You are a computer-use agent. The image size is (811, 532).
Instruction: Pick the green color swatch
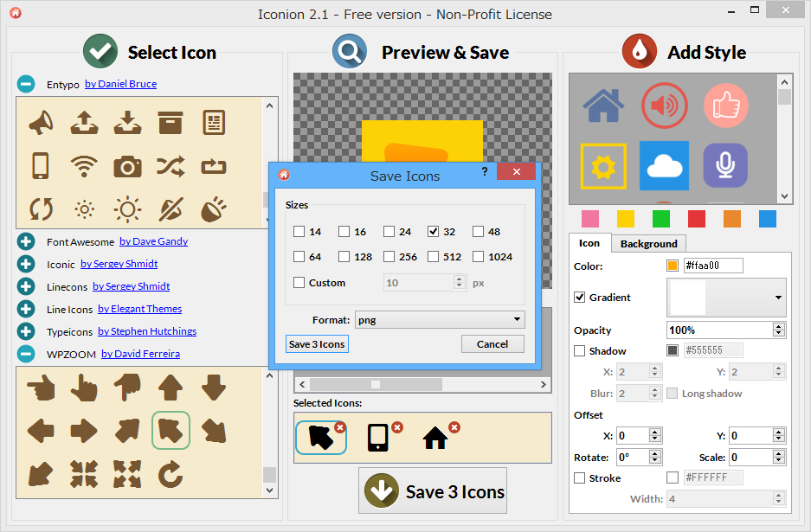pyautogui.click(x=661, y=219)
